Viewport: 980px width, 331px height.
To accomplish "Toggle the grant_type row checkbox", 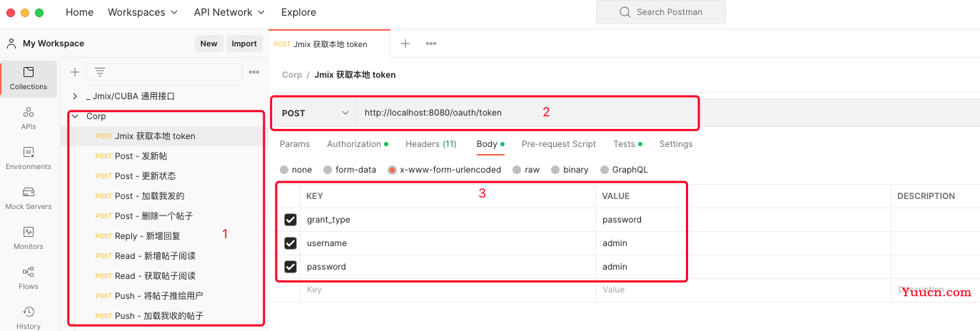I will click(x=291, y=220).
